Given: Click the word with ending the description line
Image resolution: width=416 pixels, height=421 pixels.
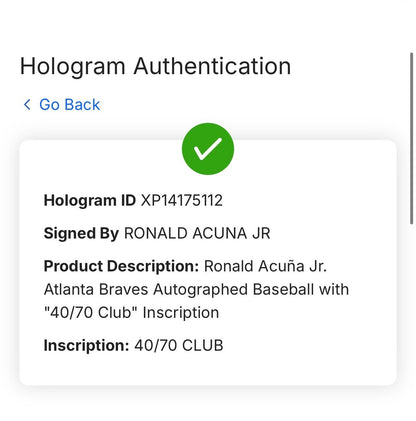Looking at the screenshot, I should click(334, 289).
